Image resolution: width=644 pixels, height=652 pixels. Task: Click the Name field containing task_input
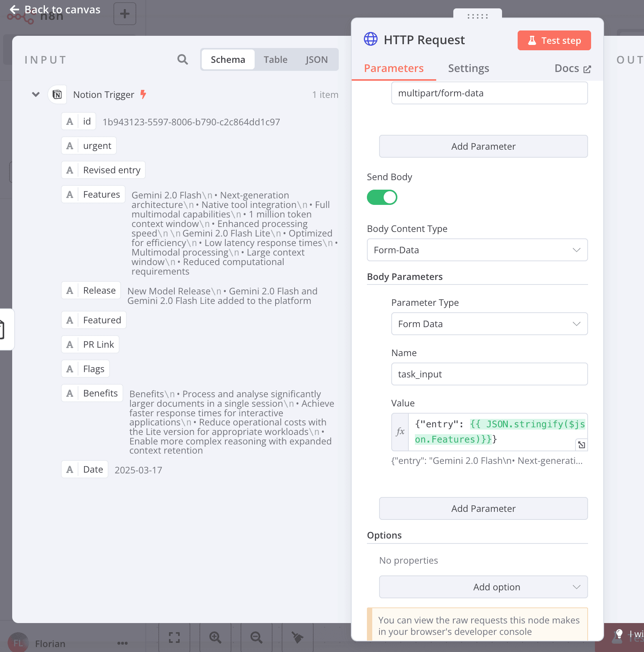coord(489,374)
